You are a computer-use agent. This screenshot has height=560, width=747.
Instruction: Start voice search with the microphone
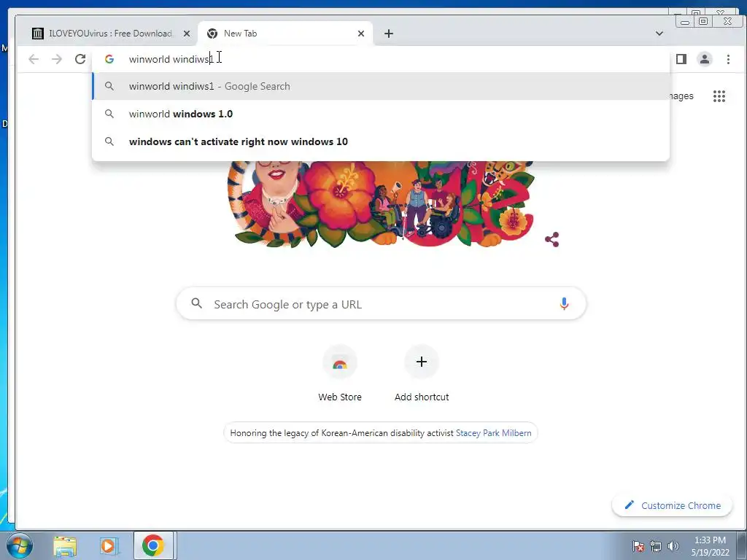pyautogui.click(x=564, y=304)
